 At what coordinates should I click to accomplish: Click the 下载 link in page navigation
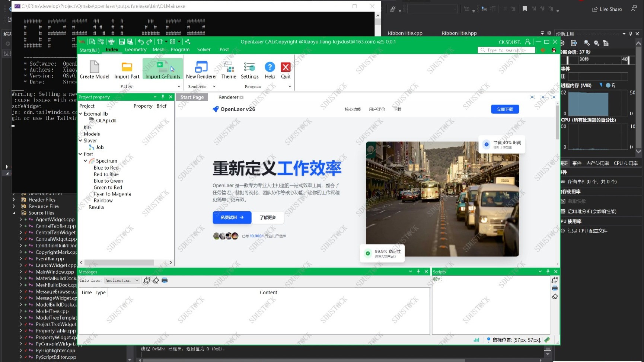pyautogui.click(x=397, y=109)
